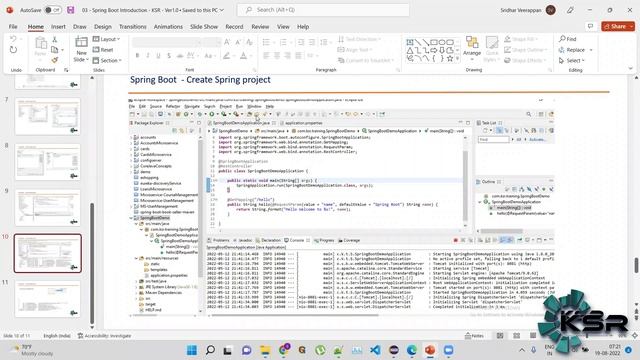Click the slide panel vertical scrollbar
This screenshot has width=640, height=360.
tap(92, 263)
